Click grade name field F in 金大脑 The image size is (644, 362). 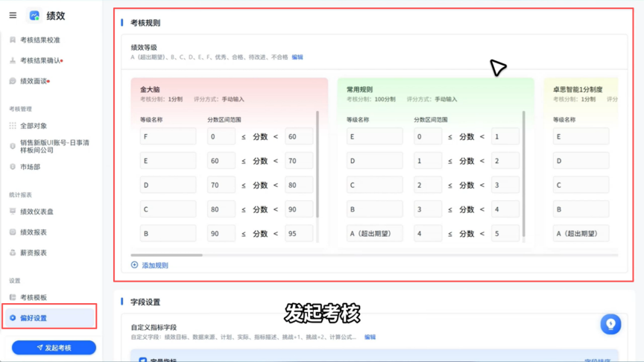tap(168, 136)
